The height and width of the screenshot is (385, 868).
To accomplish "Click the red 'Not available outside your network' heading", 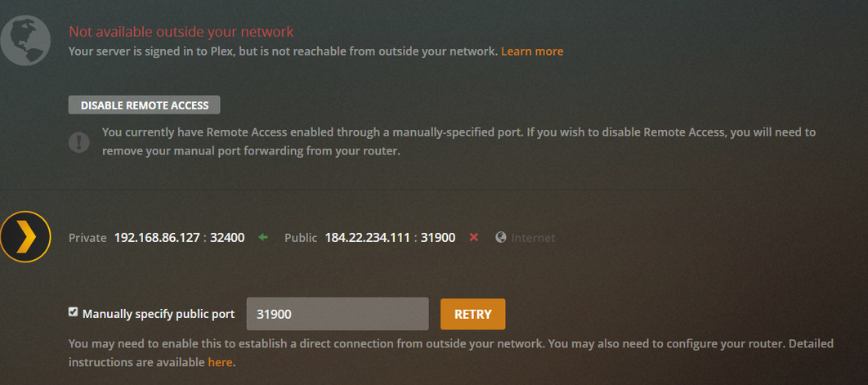I will pyautogui.click(x=181, y=32).
